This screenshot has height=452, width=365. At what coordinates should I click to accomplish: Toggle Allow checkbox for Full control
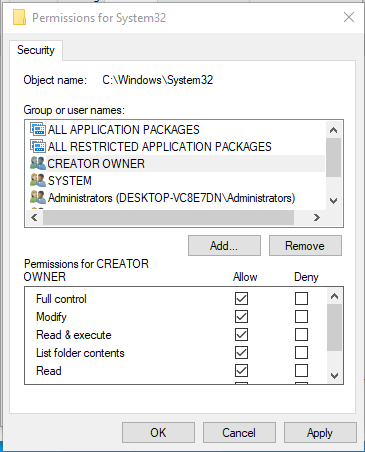tap(241, 298)
